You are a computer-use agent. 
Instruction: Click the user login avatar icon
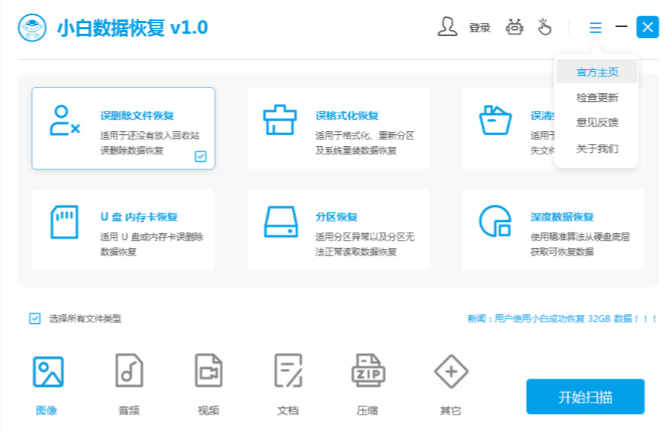click(447, 28)
